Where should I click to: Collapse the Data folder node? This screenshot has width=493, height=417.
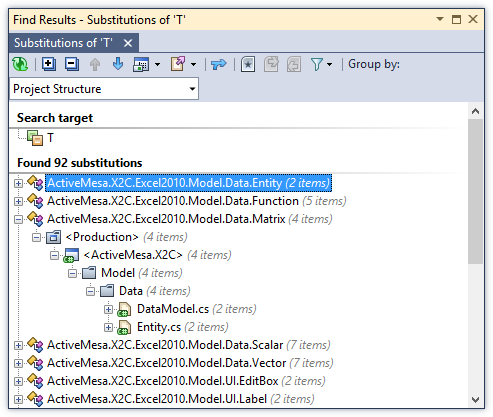[x=90, y=291]
